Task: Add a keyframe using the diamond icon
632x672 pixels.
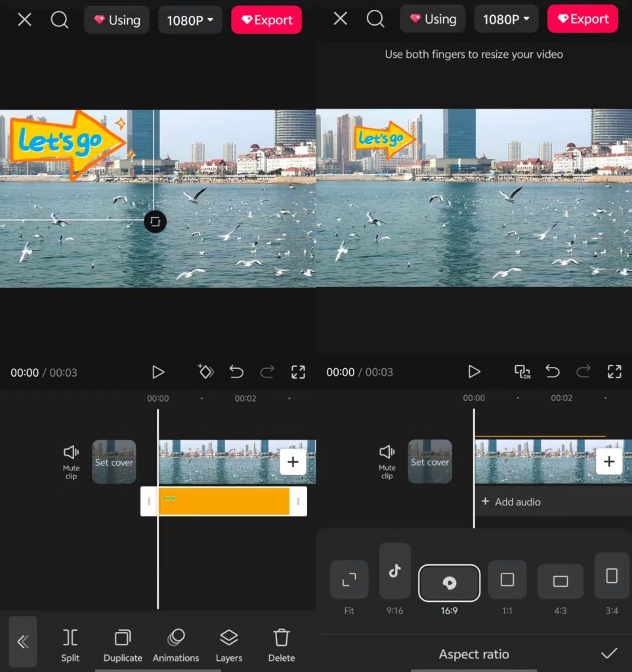Action: tap(206, 372)
